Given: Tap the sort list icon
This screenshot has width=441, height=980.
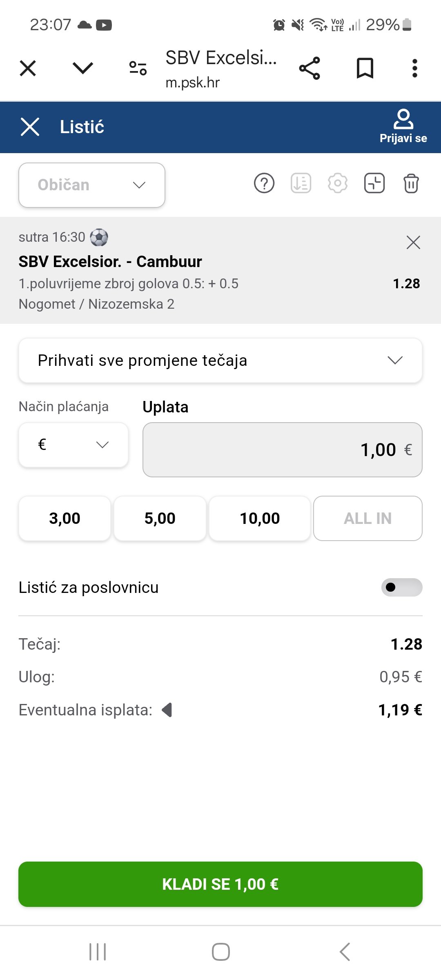Looking at the screenshot, I should click(x=301, y=183).
